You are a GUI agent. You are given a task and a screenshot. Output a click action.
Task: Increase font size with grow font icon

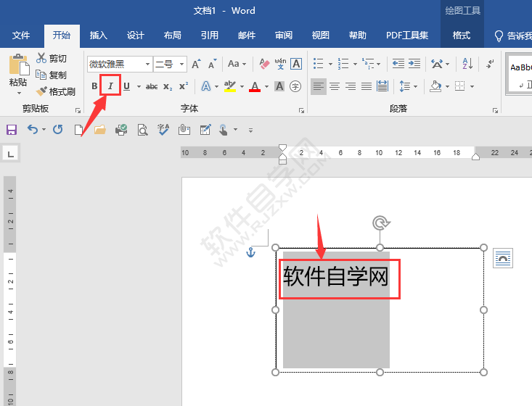196,64
